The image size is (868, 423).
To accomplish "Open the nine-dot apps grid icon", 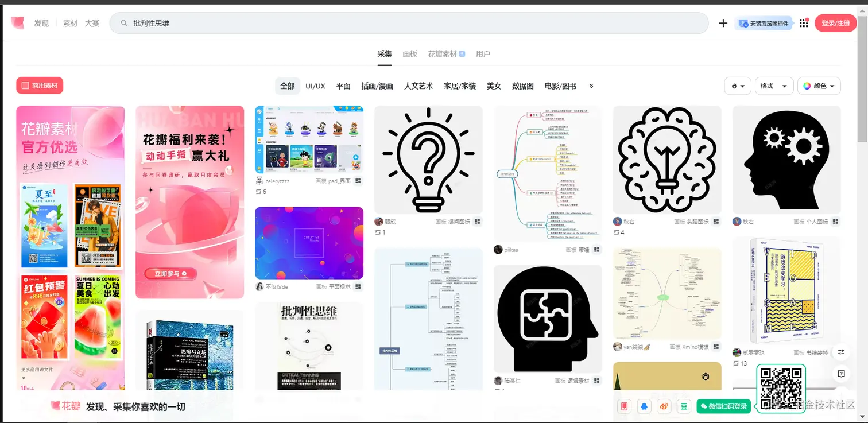I will tap(803, 23).
